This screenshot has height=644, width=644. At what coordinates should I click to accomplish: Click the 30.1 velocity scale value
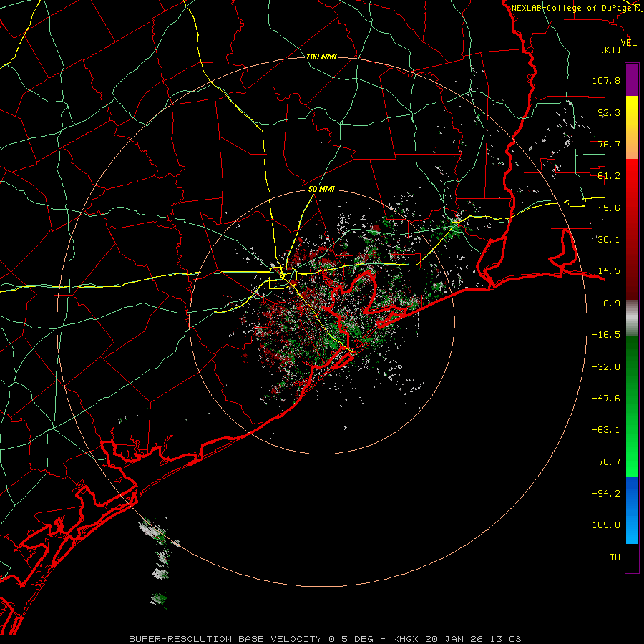click(x=609, y=240)
